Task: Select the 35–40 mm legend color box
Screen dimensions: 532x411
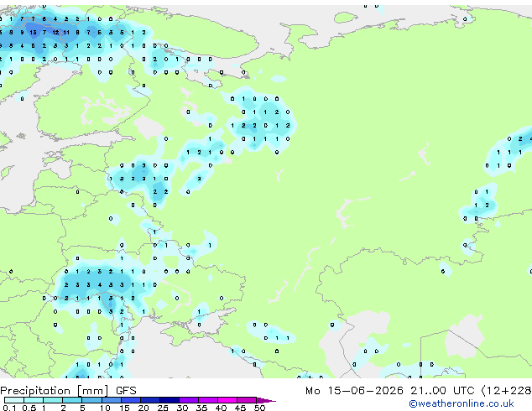Action: (207, 400)
